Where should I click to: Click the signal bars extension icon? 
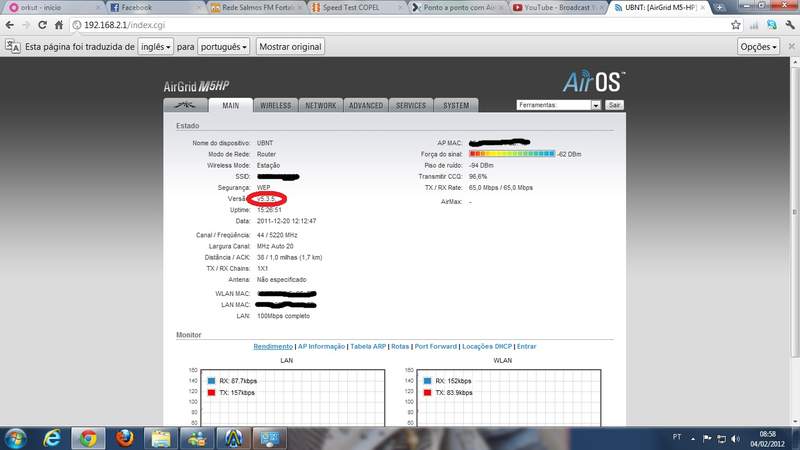coord(754,25)
